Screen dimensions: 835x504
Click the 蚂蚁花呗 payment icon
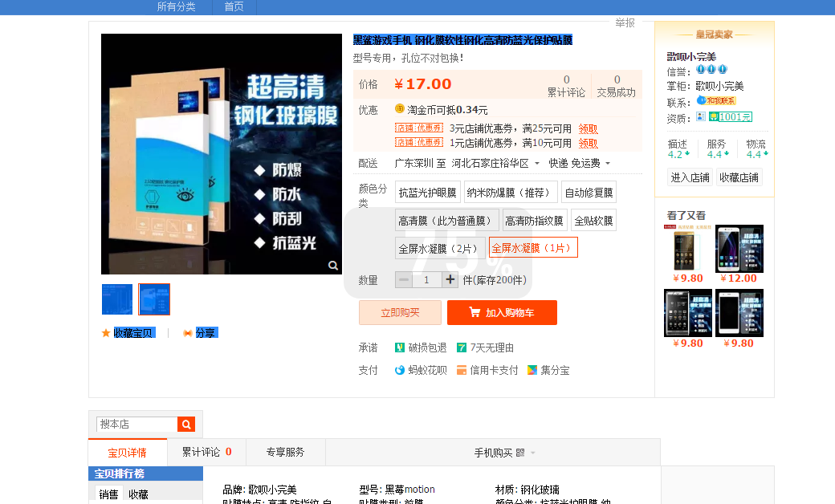click(x=400, y=370)
